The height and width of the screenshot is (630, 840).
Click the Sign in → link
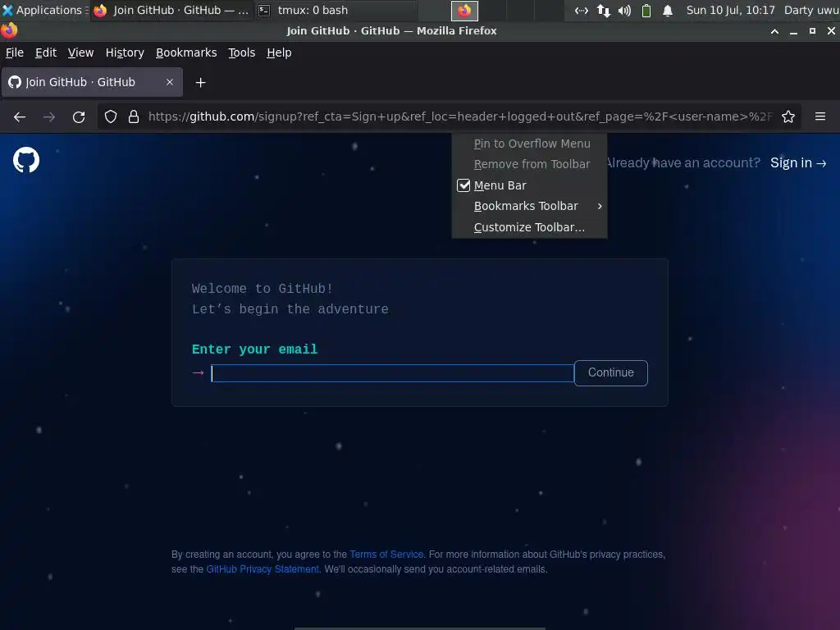click(798, 163)
